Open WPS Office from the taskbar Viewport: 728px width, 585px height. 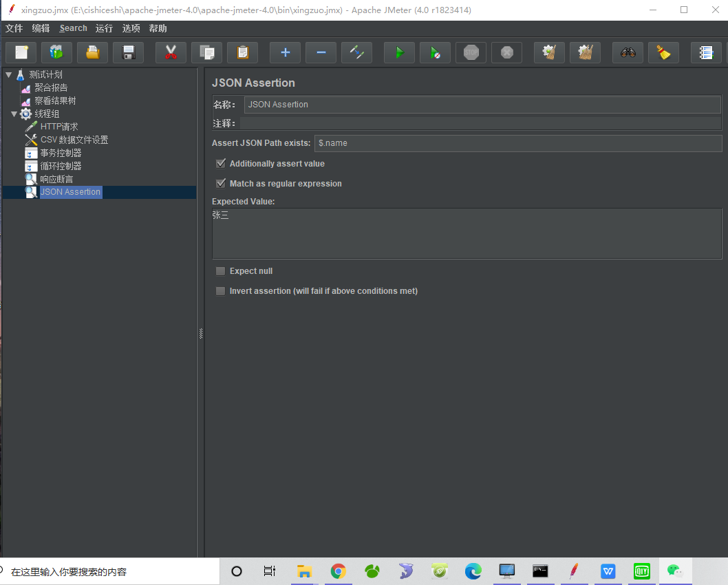pos(608,571)
